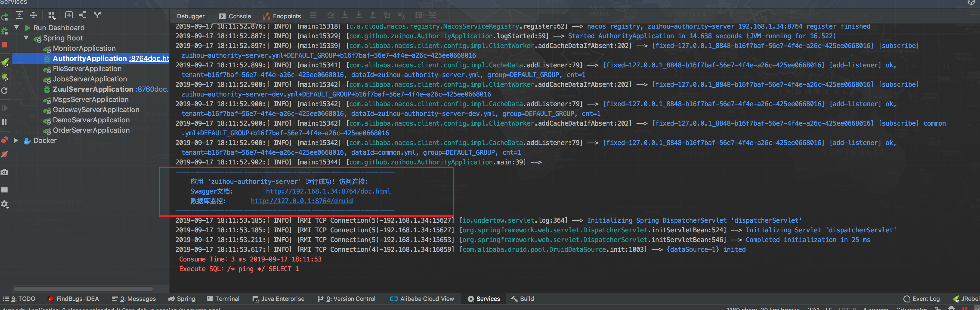Viewport: 980px width, 310px height.
Task: Click the Open in New Tab icon
Action: [69, 15]
